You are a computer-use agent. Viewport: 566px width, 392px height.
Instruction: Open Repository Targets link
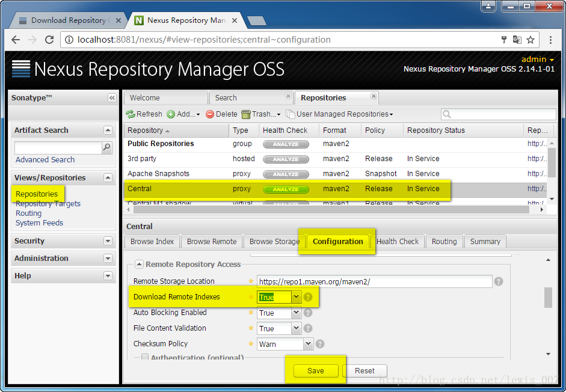point(48,204)
